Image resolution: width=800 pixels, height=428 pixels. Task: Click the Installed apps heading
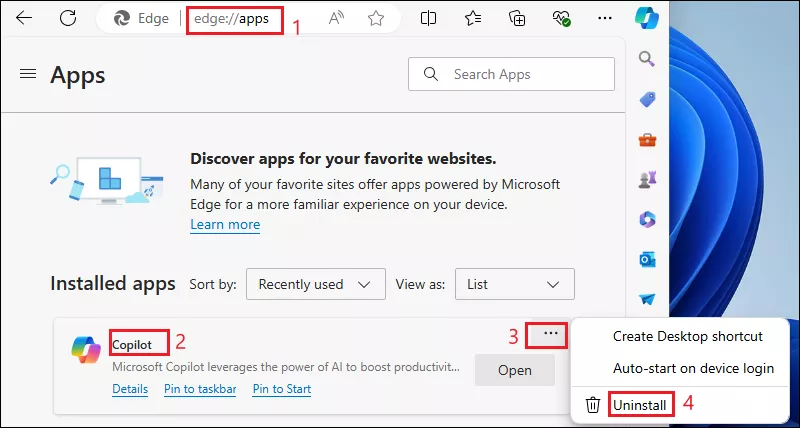pyautogui.click(x=113, y=284)
